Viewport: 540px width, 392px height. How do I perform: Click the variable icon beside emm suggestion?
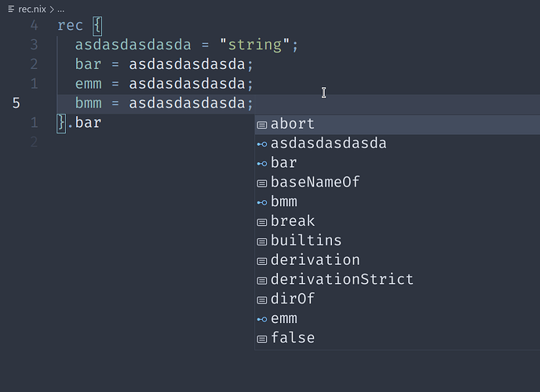tap(262, 319)
